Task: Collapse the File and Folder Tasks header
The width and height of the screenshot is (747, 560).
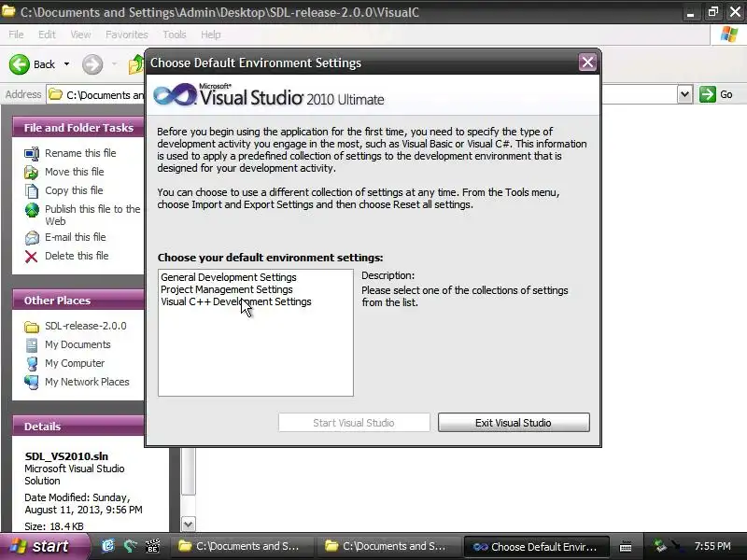Action: (78, 128)
